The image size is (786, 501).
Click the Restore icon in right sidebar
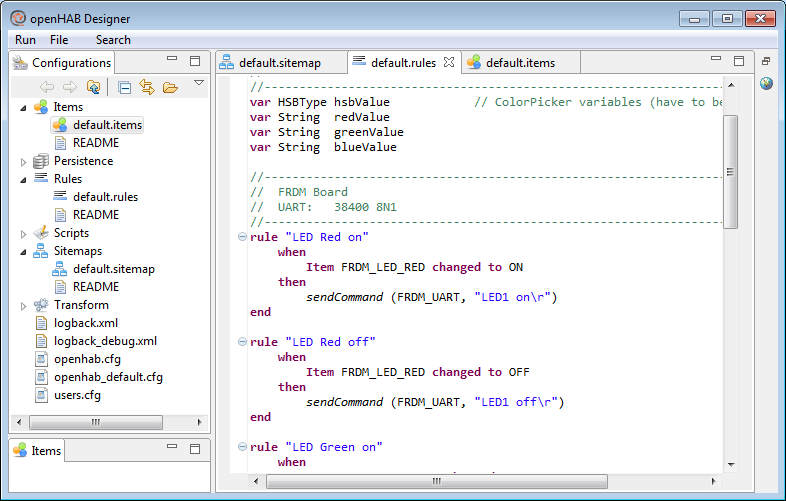[x=766, y=61]
